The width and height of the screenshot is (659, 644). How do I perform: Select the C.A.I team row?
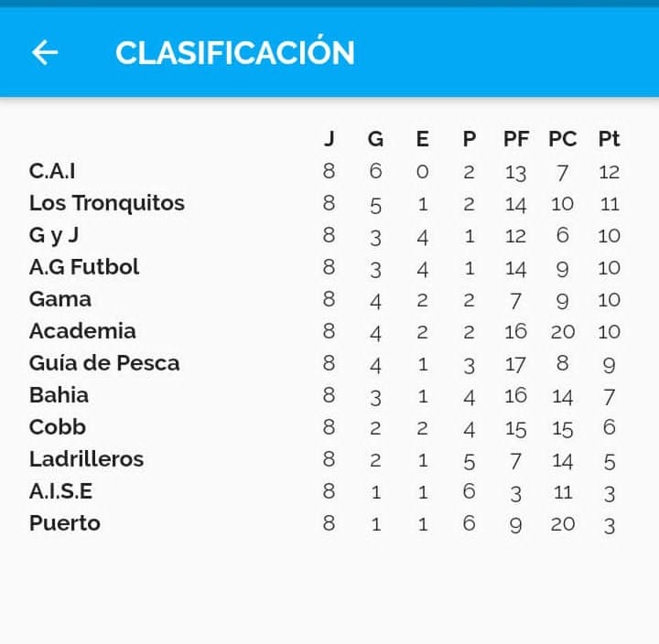[52, 171]
